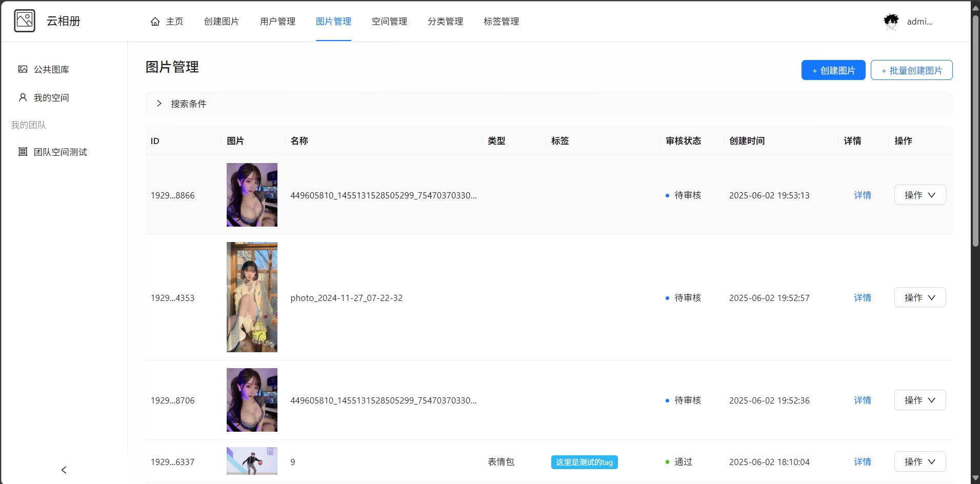Viewport: 980px width, 484px height.
Task: Click the page vertical scrollbar down arrow
Action: click(975, 478)
